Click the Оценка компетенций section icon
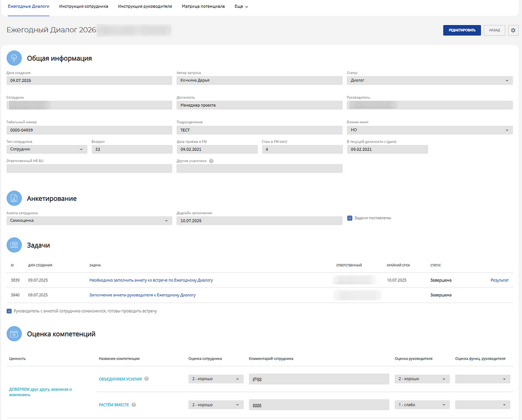This screenshot has height=420, width=522. click(14, 334)
